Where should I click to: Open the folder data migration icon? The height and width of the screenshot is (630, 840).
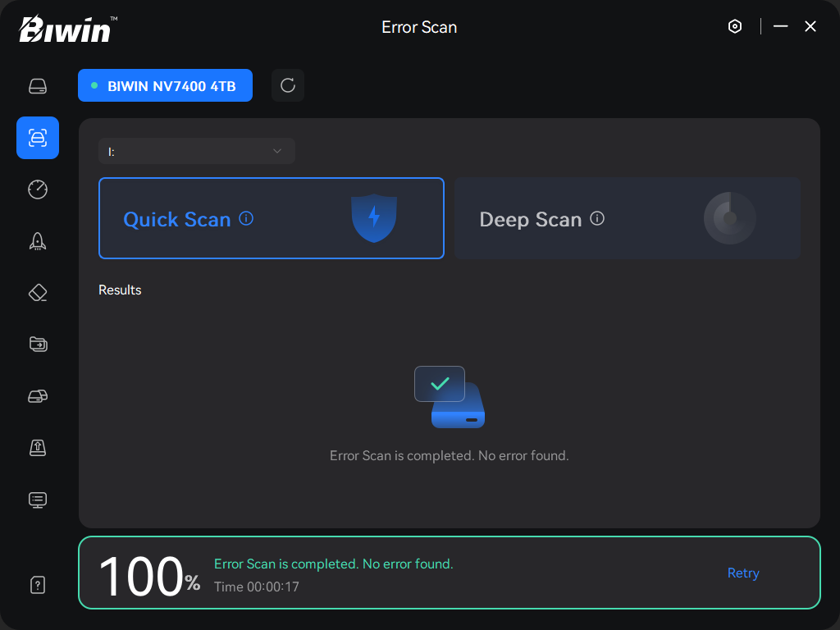(38, 345)
